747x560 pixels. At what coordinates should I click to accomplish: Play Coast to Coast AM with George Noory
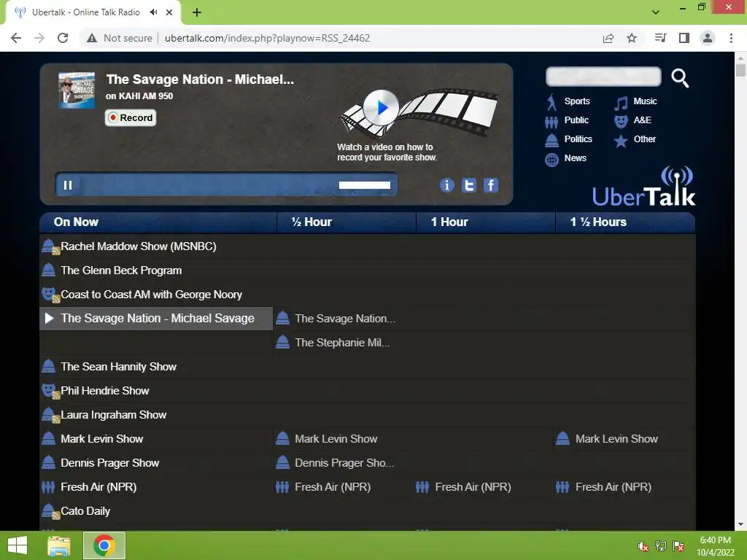coord(151,295)
